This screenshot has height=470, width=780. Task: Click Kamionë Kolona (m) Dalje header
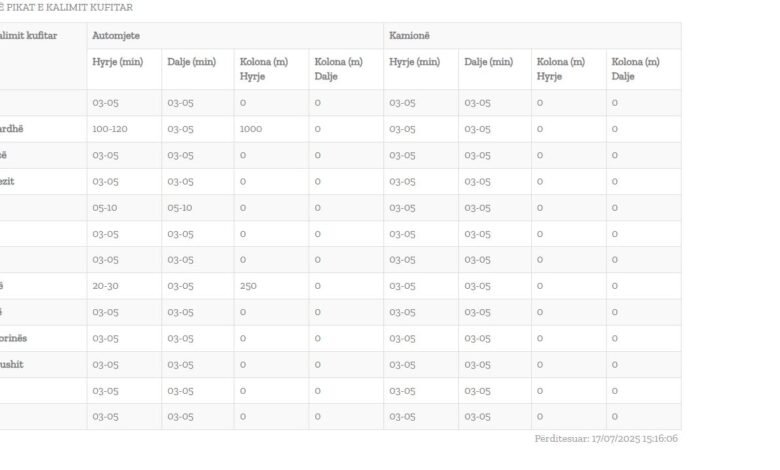coord(635,69)
